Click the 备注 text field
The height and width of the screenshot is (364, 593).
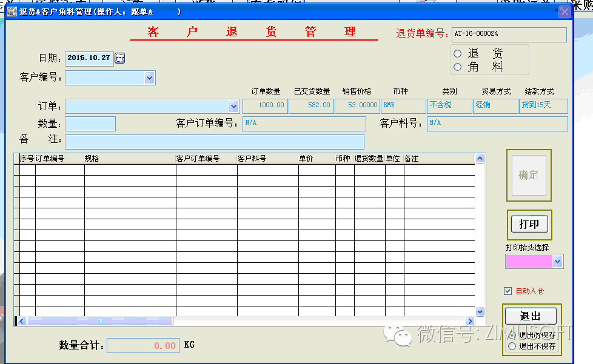pos(214,142)
